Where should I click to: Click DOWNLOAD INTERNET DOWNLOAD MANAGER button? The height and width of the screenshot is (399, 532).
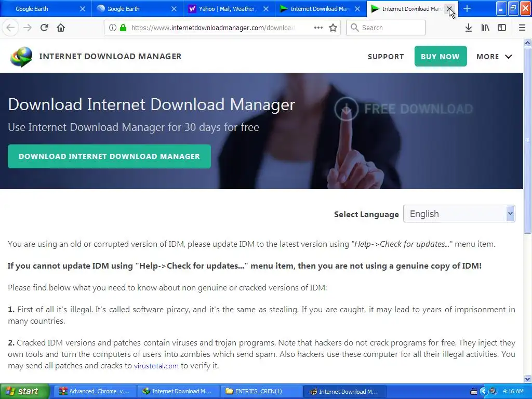(109, 156)
